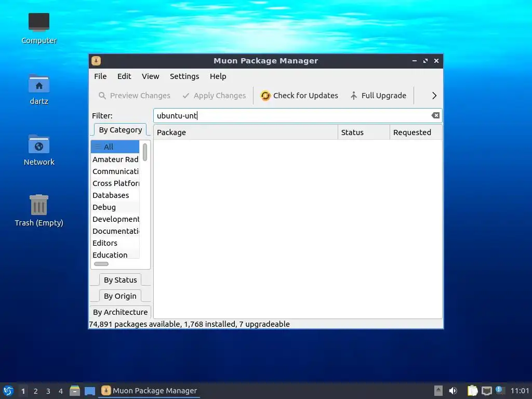Select the Communication category
532x399 pixels.
pyautogui.click(x=115, y=171)
